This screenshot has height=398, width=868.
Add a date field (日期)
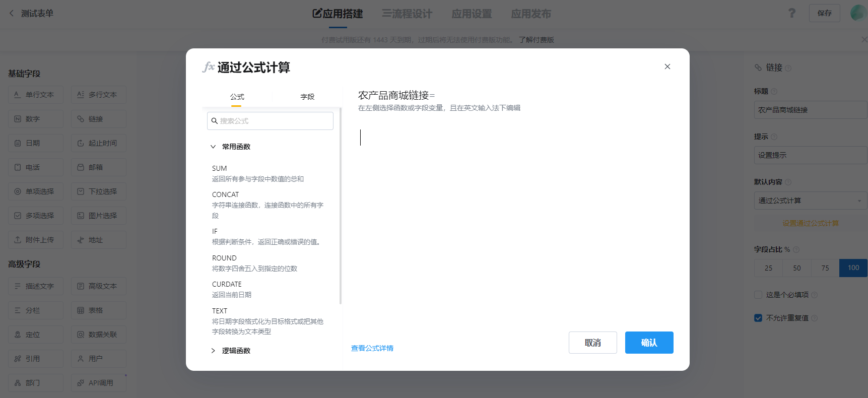pos(36,143)
